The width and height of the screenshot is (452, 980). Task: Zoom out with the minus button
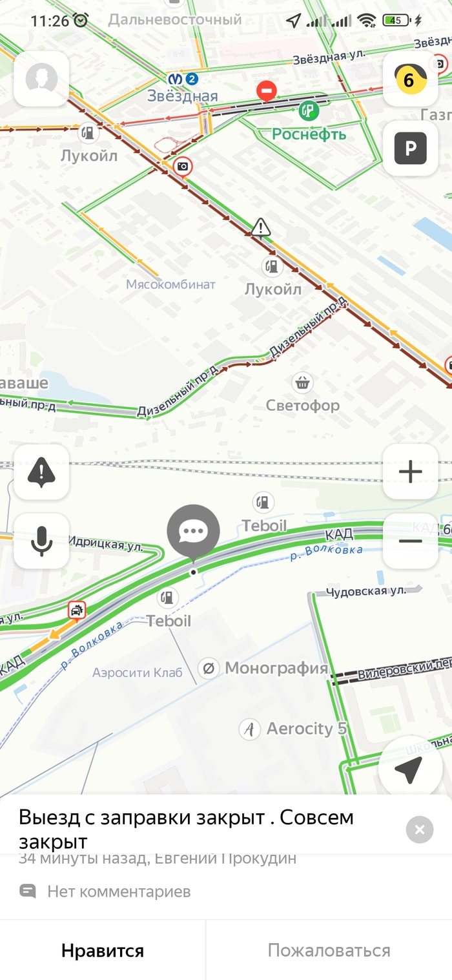tap(410, 541)
